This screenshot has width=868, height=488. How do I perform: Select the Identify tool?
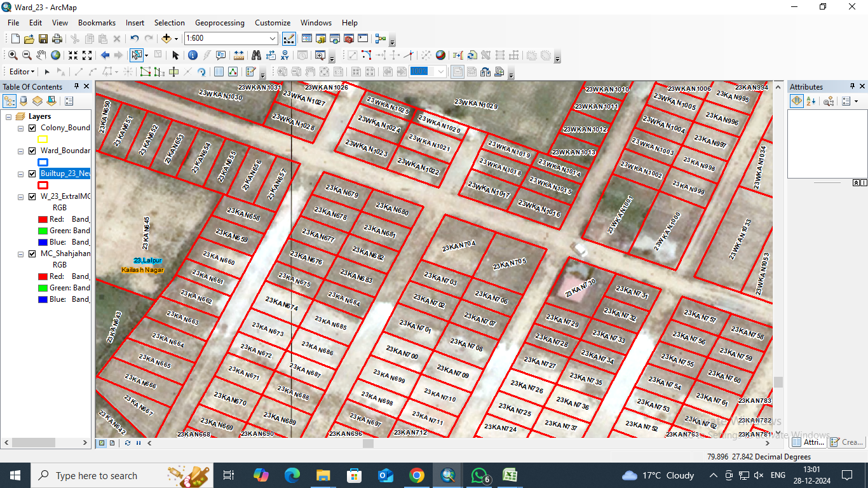click(x=193, y=55)
